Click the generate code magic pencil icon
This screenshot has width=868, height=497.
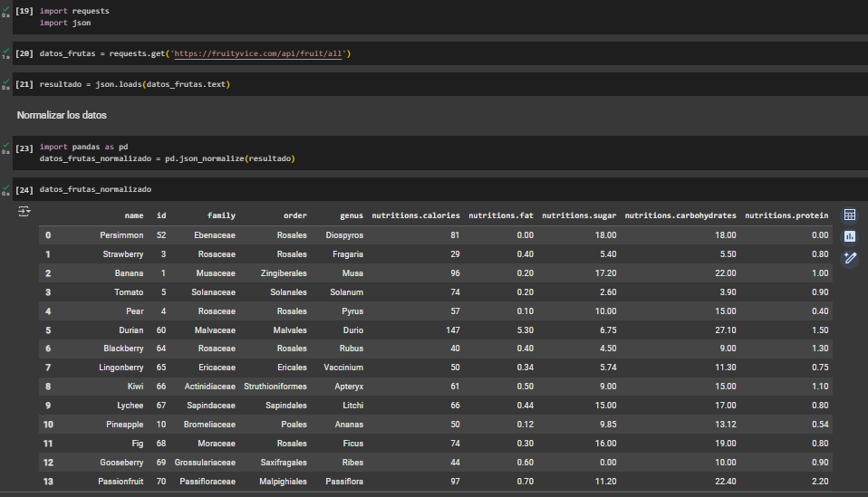[850, 258]
